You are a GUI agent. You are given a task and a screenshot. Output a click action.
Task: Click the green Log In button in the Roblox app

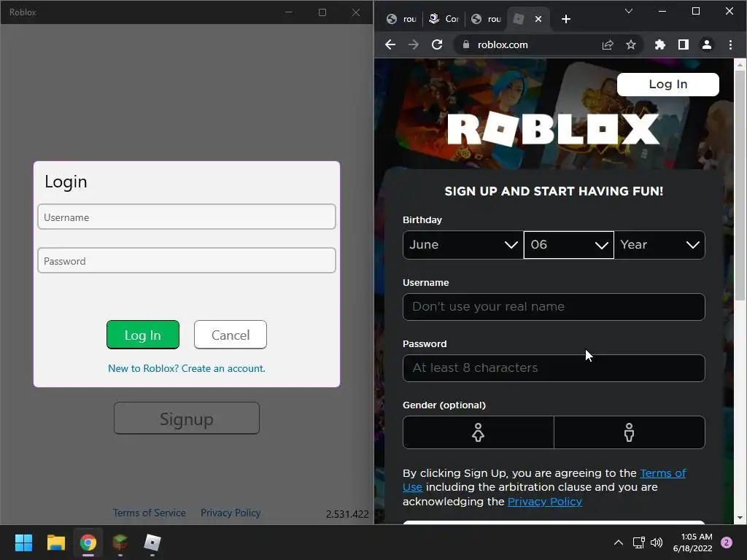(143, 335)
